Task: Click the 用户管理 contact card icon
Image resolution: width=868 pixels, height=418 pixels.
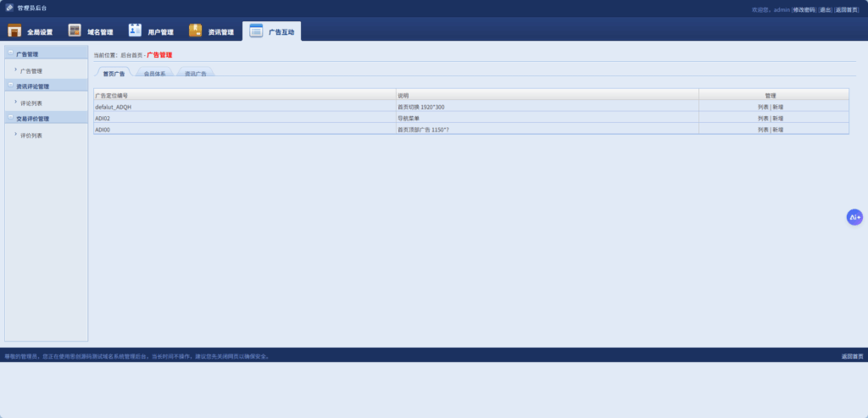Action: 135,31
